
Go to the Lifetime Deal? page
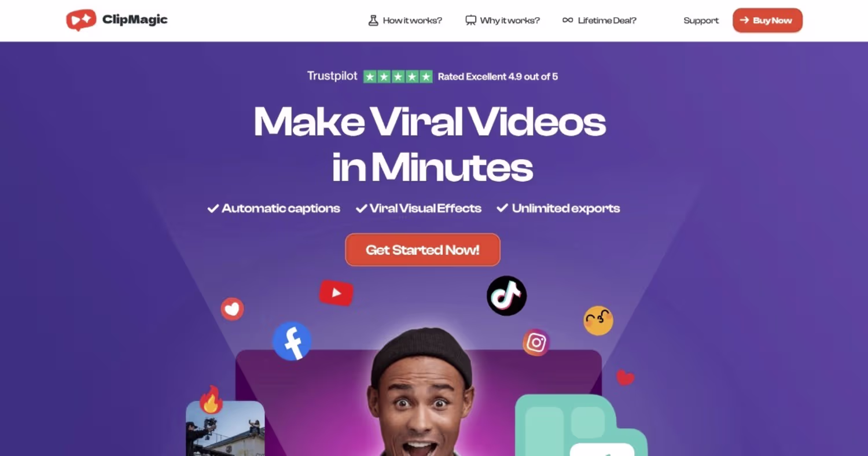pyautogui.click(x=607, y=20)
